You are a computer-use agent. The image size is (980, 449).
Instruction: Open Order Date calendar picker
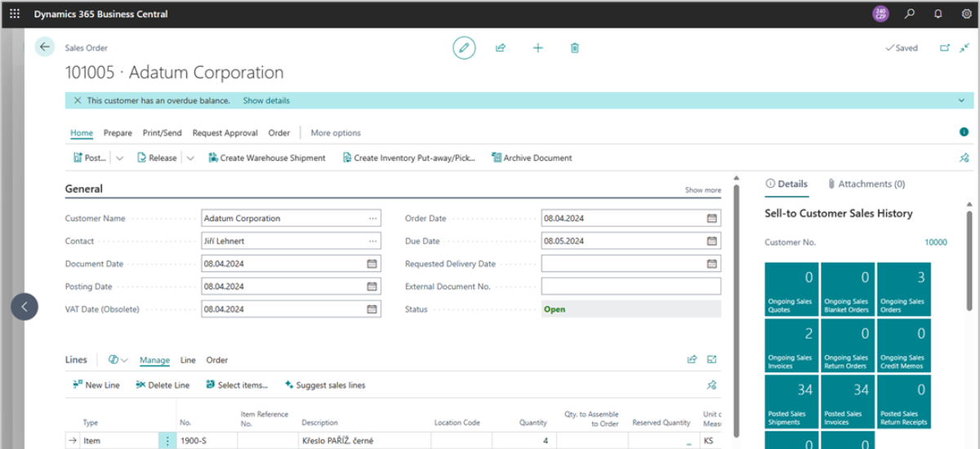[712, 219]
